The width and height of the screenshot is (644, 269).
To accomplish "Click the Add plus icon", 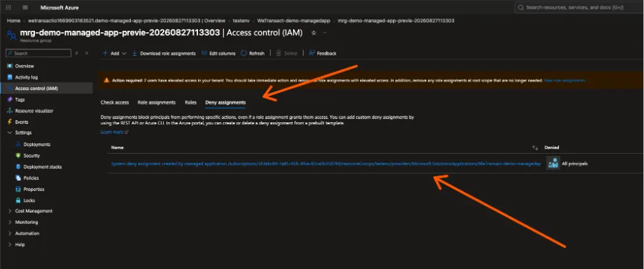I will pyautogui.click(x=105, y=53).
